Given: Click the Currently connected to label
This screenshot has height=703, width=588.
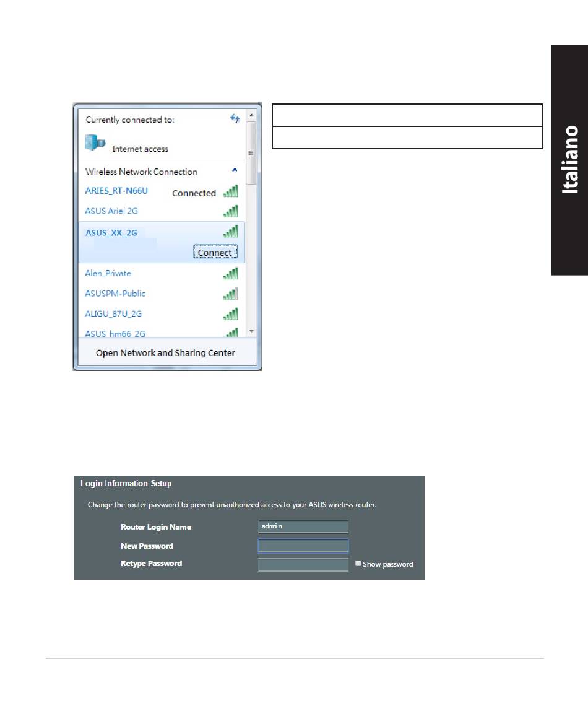Looking at the screenshot, I should click(x=130, y=120).
